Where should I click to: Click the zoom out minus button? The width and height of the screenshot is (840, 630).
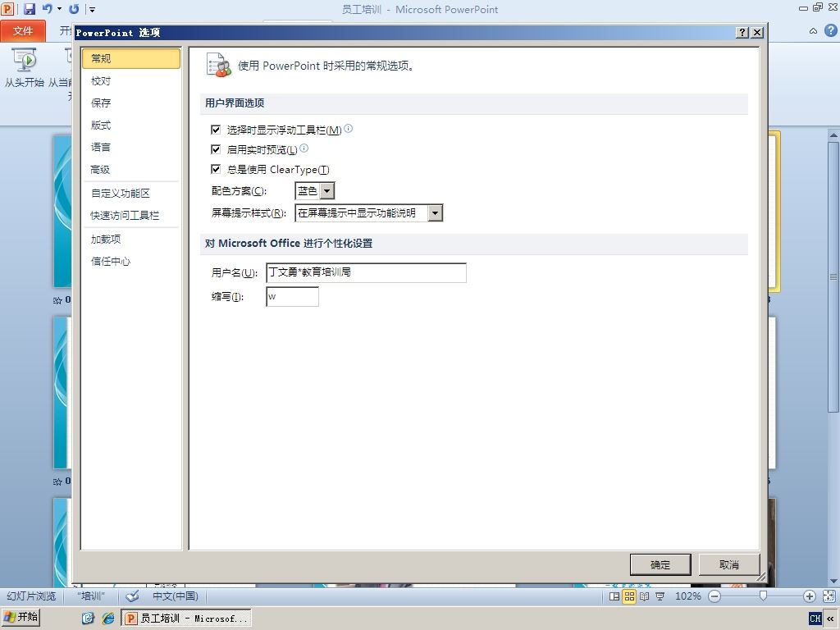click(x=714, y=596)
